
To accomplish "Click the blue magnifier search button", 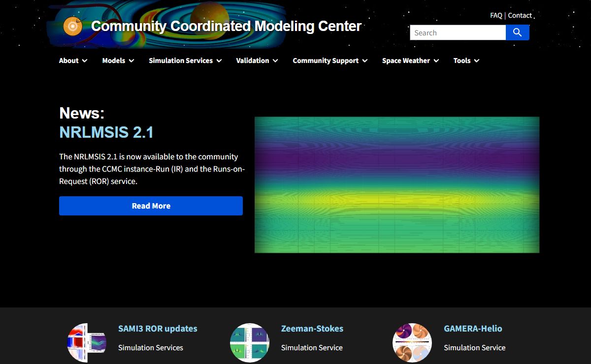I will [x=517, y=32].
